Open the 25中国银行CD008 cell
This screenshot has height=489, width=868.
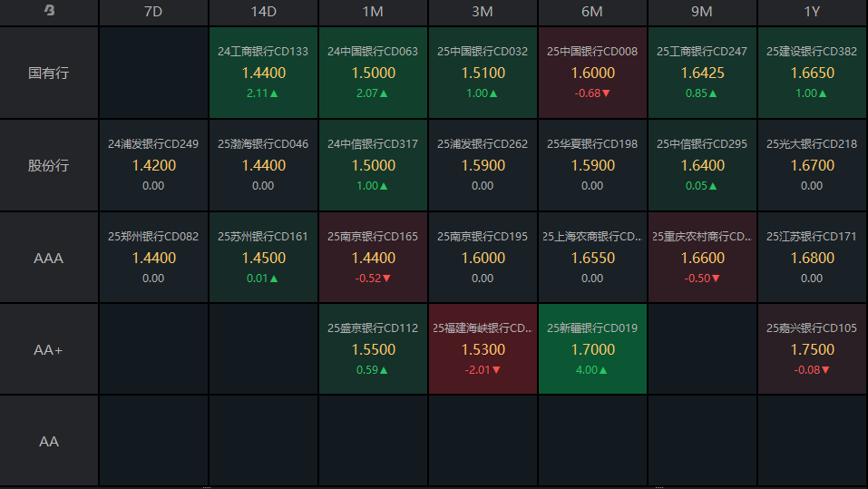[x=591, y=73]
